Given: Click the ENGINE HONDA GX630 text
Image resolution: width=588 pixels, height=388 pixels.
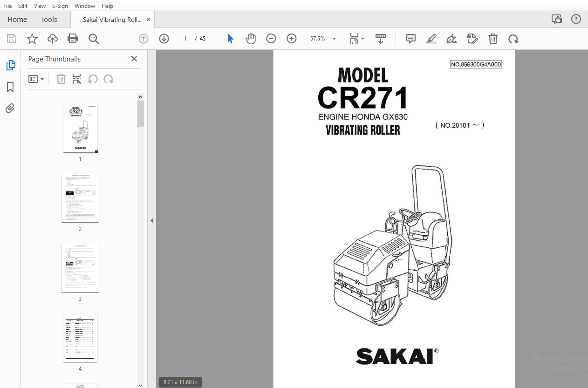Looking at the screenshot, I should point(363,116).
